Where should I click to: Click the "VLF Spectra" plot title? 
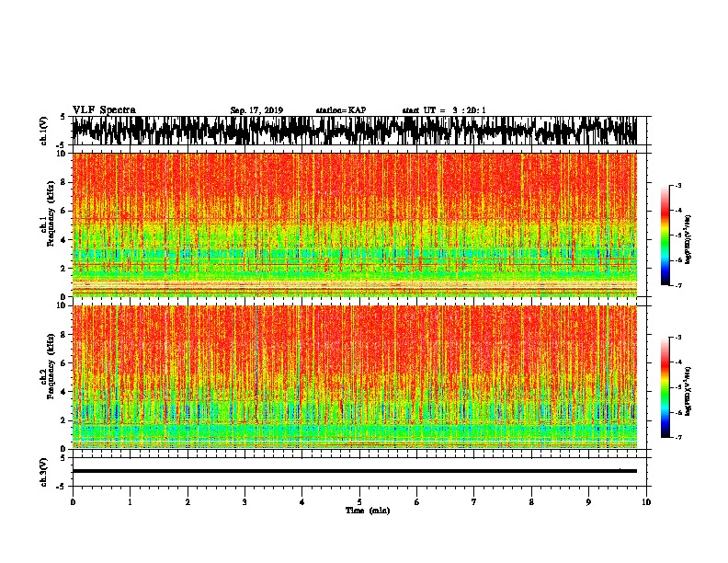(104, 110)
